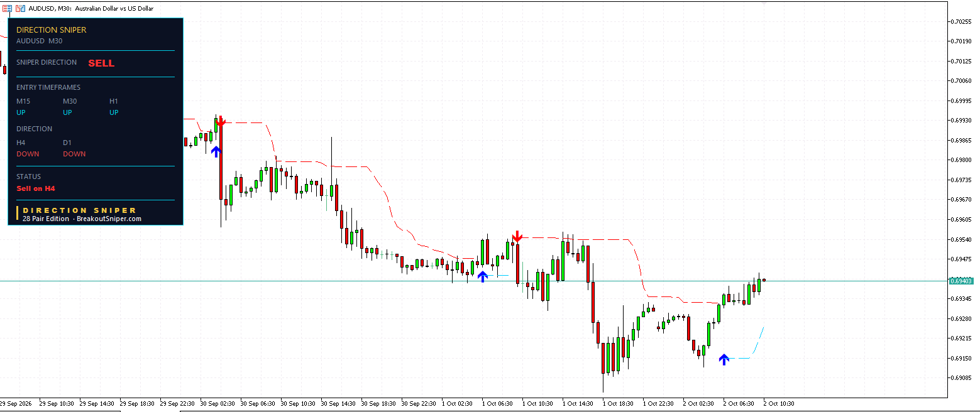980x412 pixels.
Task: Click the ENTRY TIMEFRAMES label
Action: pos(48,87)
